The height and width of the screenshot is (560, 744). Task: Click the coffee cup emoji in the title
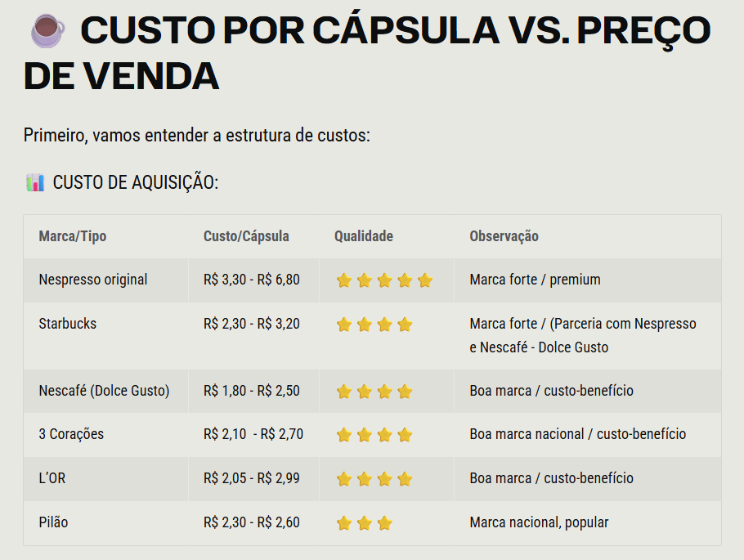pos(47,30)
